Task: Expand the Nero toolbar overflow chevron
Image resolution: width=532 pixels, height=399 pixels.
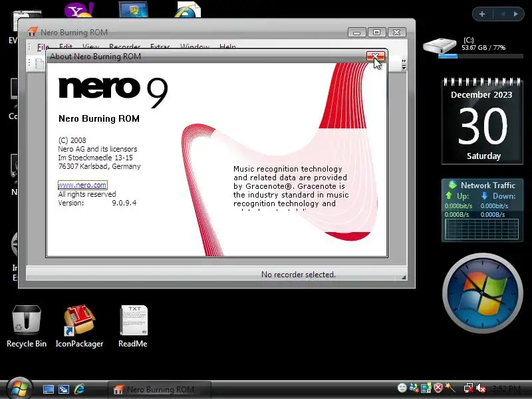Action: pos(404,65)
